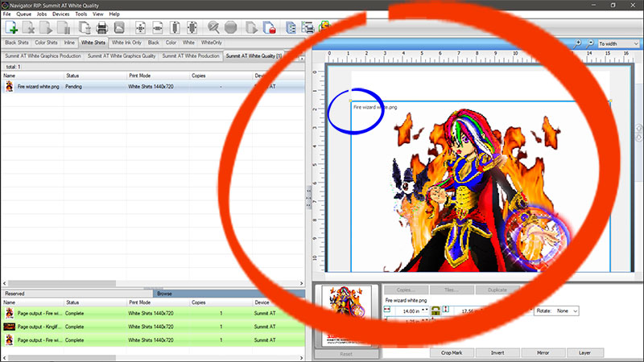Viewport: 644px width, 362px height.
Task: Click the Invert button
Action: [497, 352]
